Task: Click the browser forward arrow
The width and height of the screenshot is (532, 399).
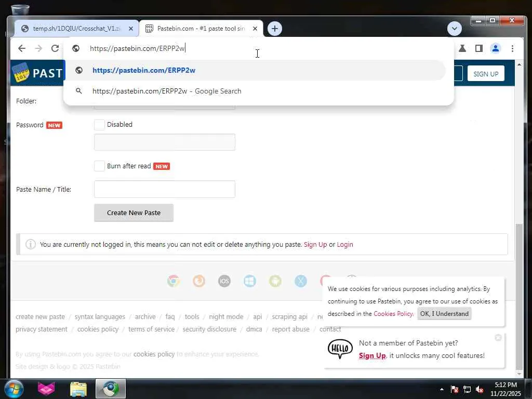Action: (x=38, y=48)
